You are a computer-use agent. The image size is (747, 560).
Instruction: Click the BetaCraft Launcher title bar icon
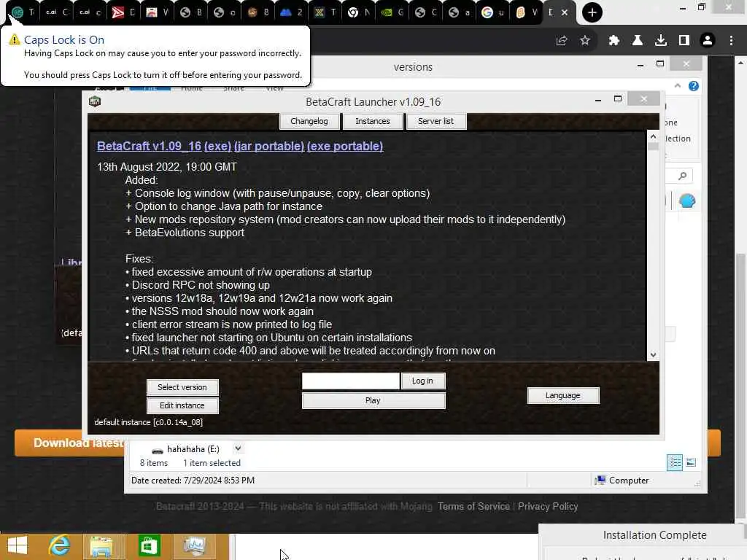point(95,101)
